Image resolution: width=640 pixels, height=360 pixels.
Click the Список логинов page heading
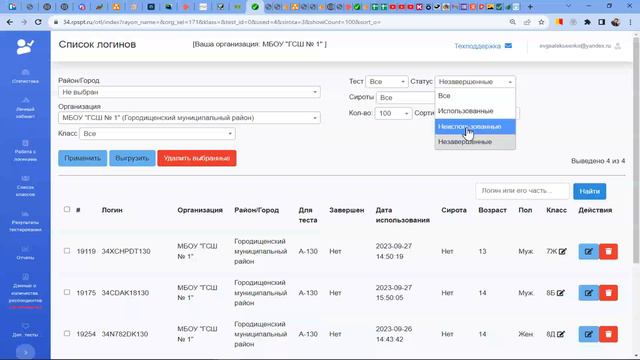pyautogui.click(x=97, y=44)
